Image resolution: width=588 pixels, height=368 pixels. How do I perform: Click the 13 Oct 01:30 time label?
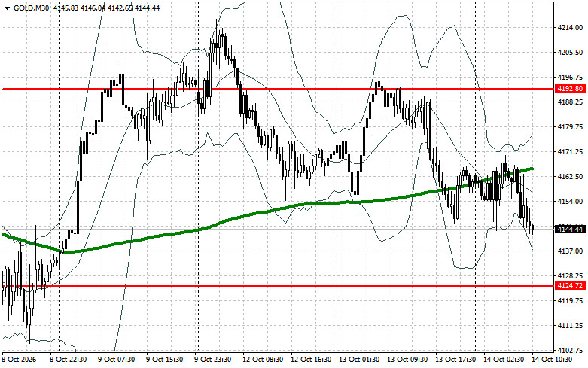[x=359, y=360]
